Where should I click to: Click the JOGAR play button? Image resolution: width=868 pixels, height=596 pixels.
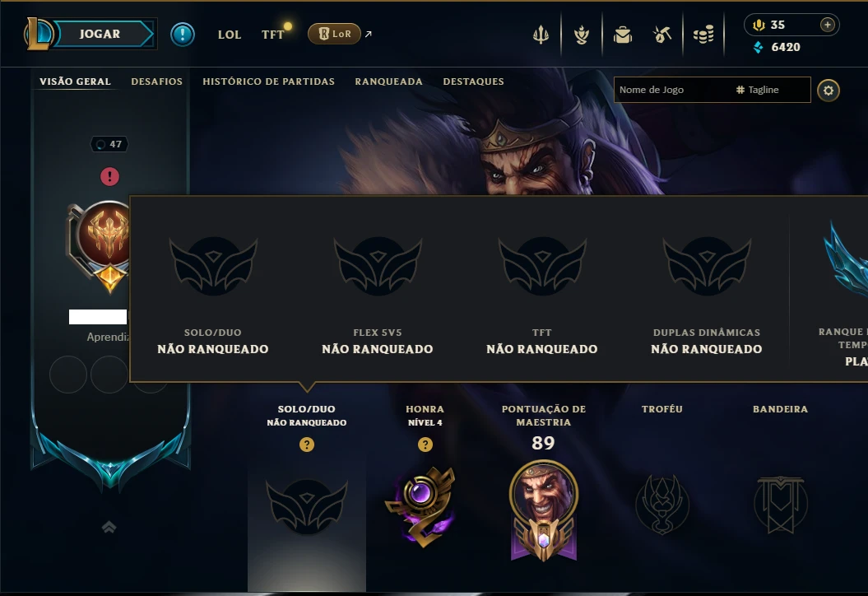pos(100,34)
